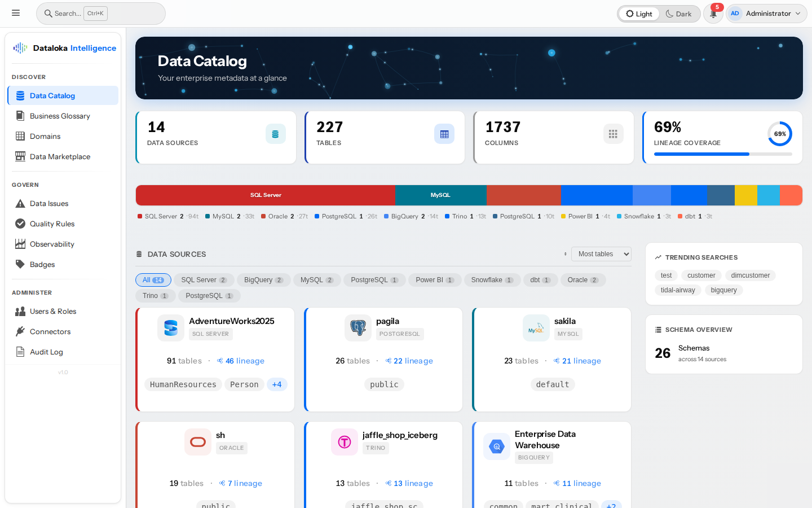Select the customer trending search

click(701, 275)
